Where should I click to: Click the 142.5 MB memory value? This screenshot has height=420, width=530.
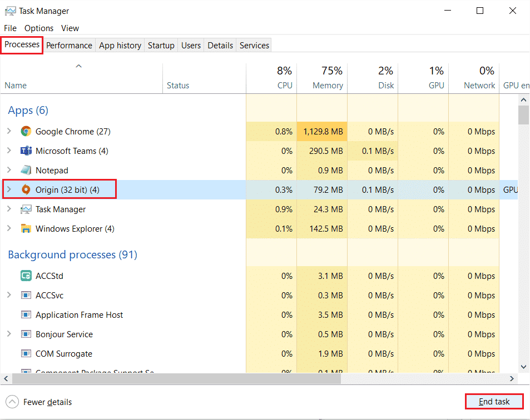[x=326, y=228]
